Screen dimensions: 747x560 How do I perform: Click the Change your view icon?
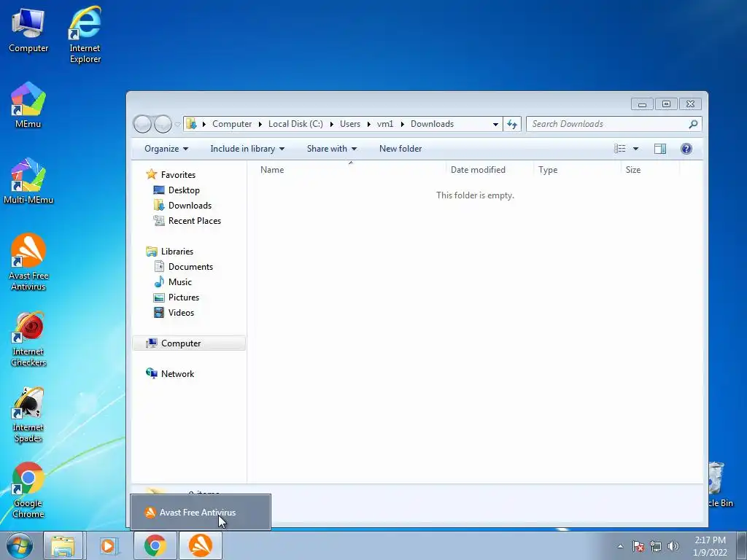point(620,149)
